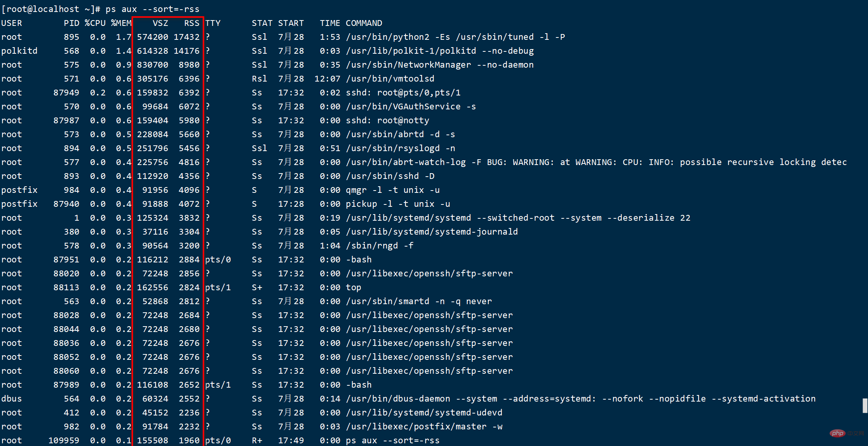The height and width of the screenshot is (446, 868).
Task: Click the /usr/sbin/tuned process line
Action: 434,37
